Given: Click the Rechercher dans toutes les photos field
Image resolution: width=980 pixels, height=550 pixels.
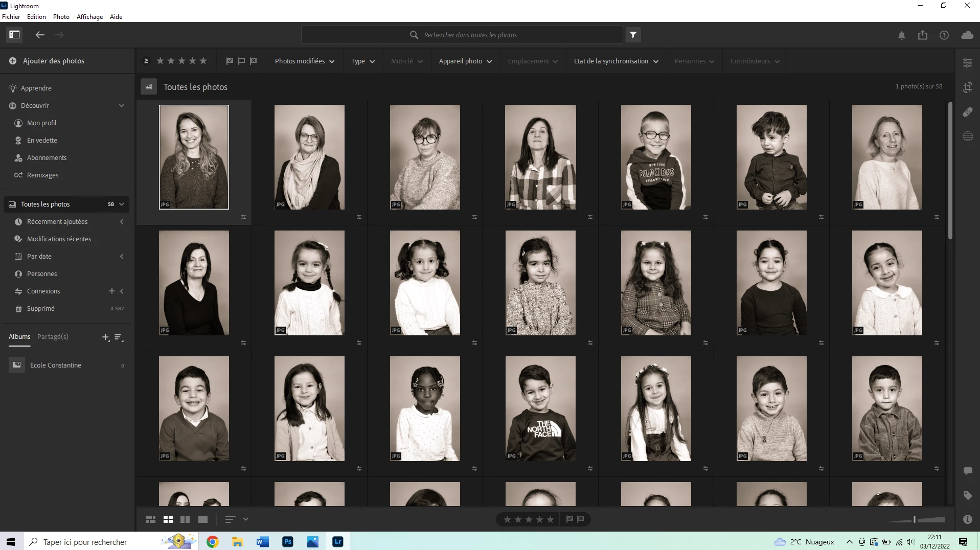Looking at the screenshot, I should click(x=462, y=35).
